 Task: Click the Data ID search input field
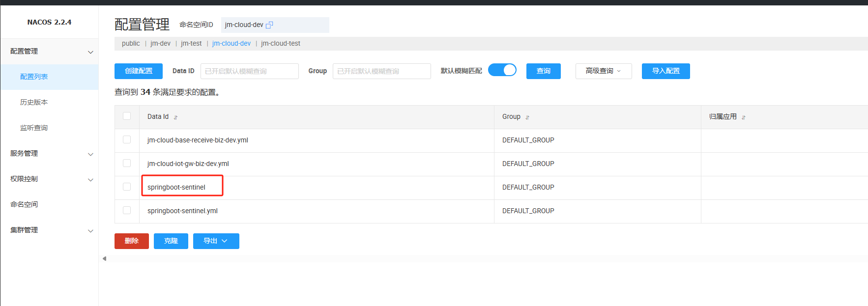249,71
